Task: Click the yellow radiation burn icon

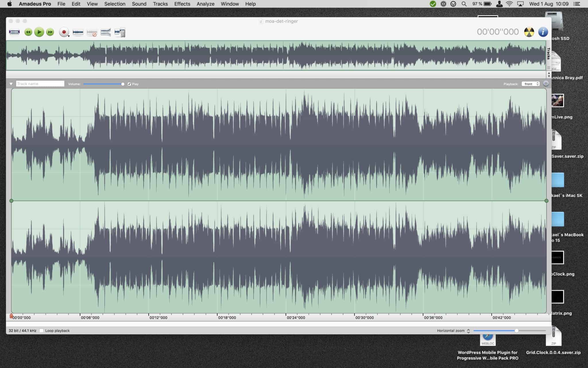Action: coord(529,32)
